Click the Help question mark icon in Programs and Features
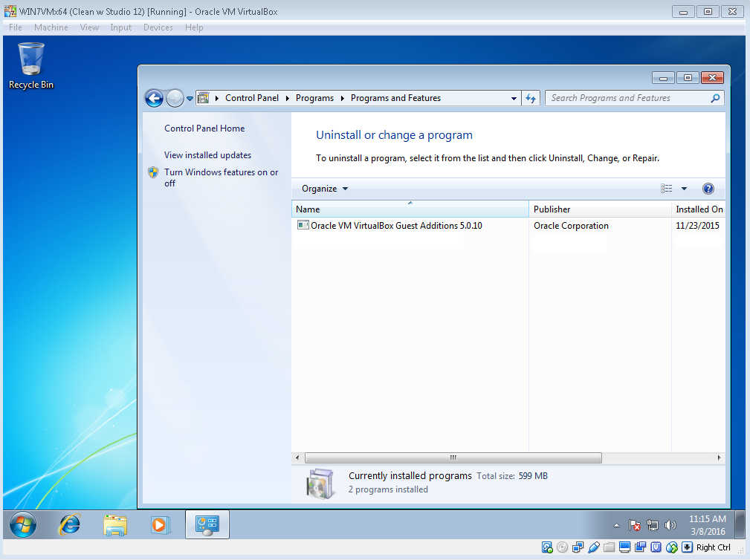Image resolution: width=750 pixels, height=560 pixels. [x=708, y=188]
